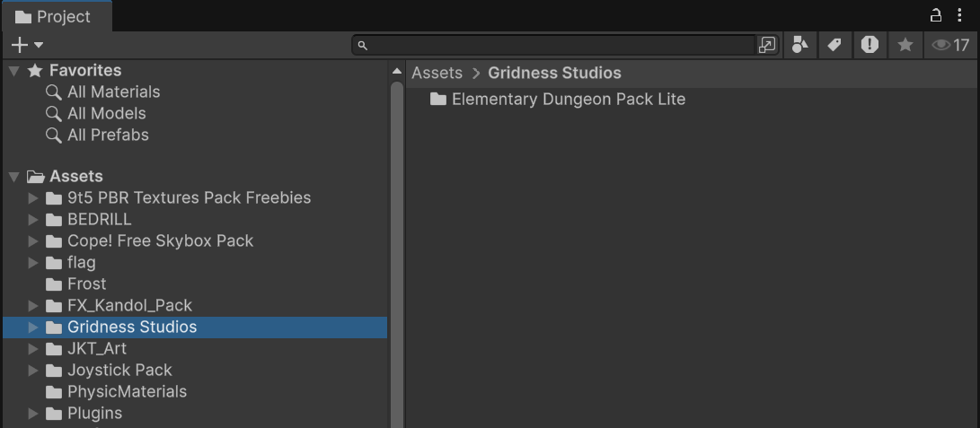This screenshot has width=980, height=428.
Task: Click the Elementary Dungeon Pack Lite folder icon
Action: [438, 100]
